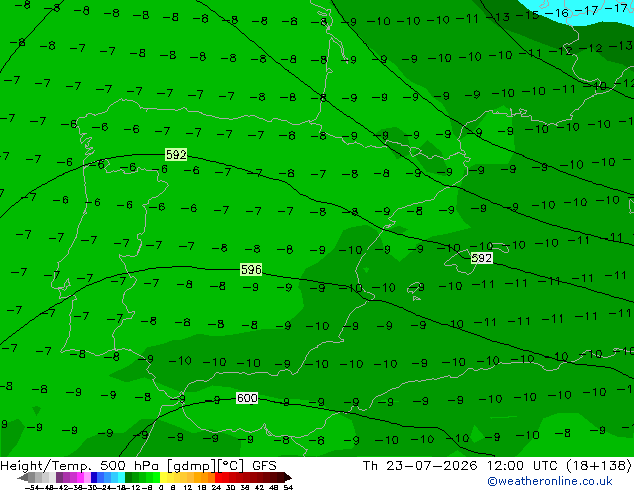634x490 pixels.
Task: Click the map title Height/Temp. 500 hPa
Action: click(79, 465)
